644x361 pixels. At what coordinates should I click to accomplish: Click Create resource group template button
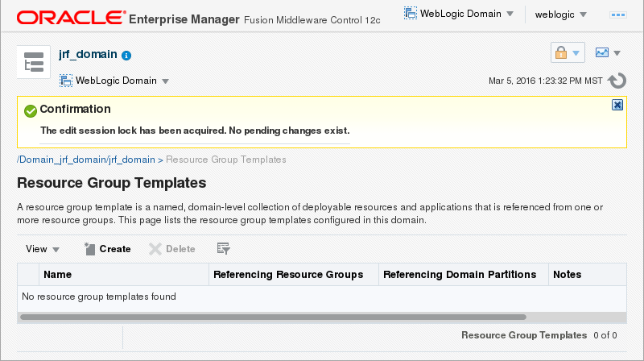[x=108, y=249]
